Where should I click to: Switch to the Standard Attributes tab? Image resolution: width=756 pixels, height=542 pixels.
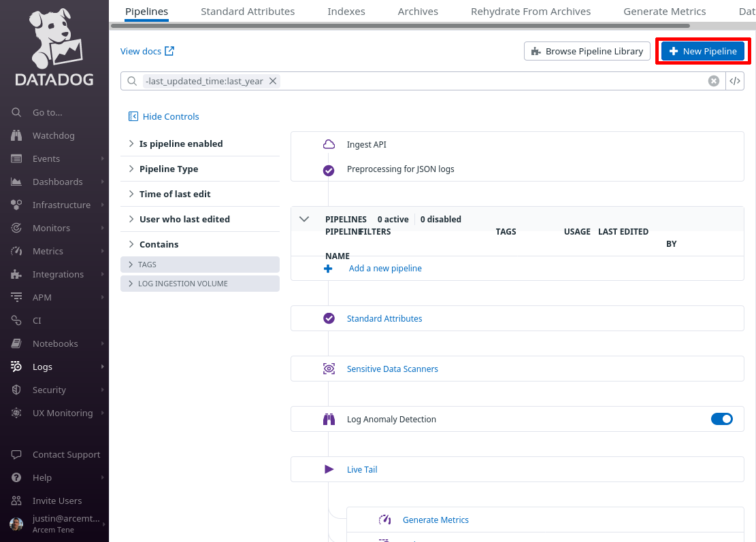(x=248, y=11)
